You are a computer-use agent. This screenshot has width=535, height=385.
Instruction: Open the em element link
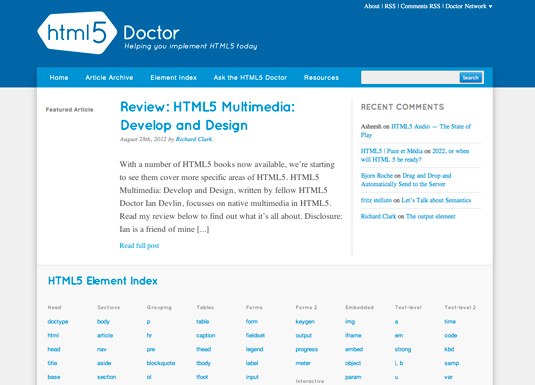399,335
